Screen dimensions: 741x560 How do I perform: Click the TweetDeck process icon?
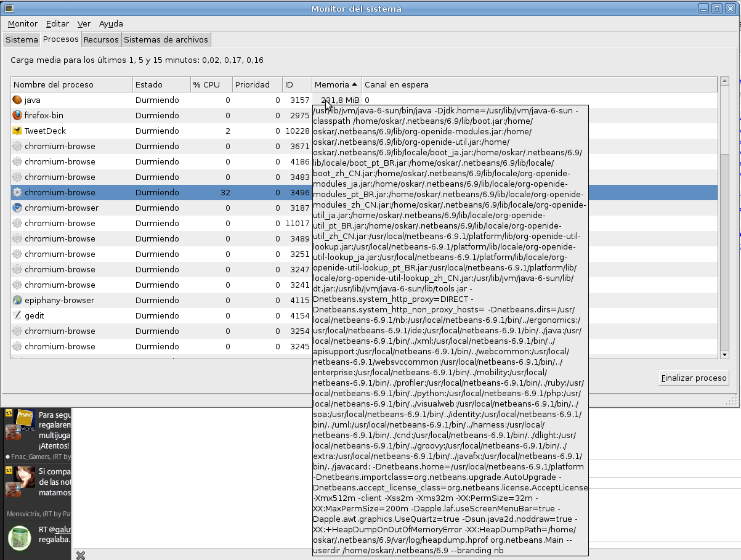point(17,131)
